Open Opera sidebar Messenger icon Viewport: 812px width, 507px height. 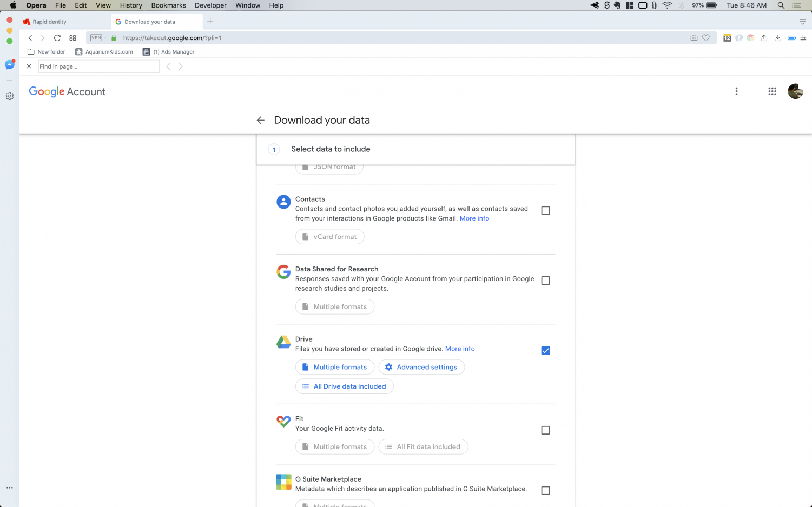point(9,64)
